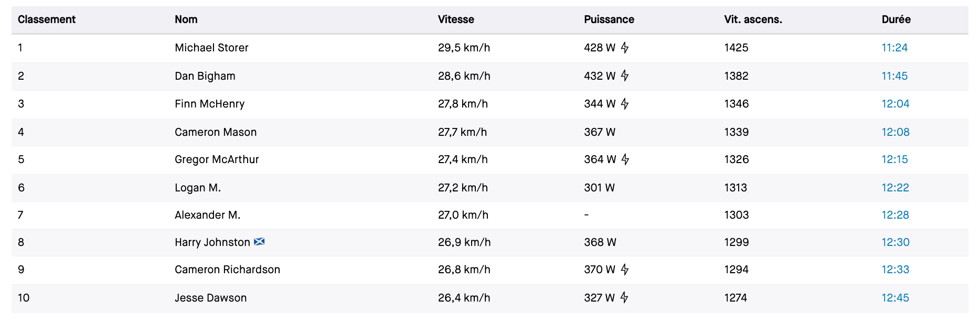Click Scotland flag icon beside Harry Johnston
980x322 pixels.
tap(259, 242)
